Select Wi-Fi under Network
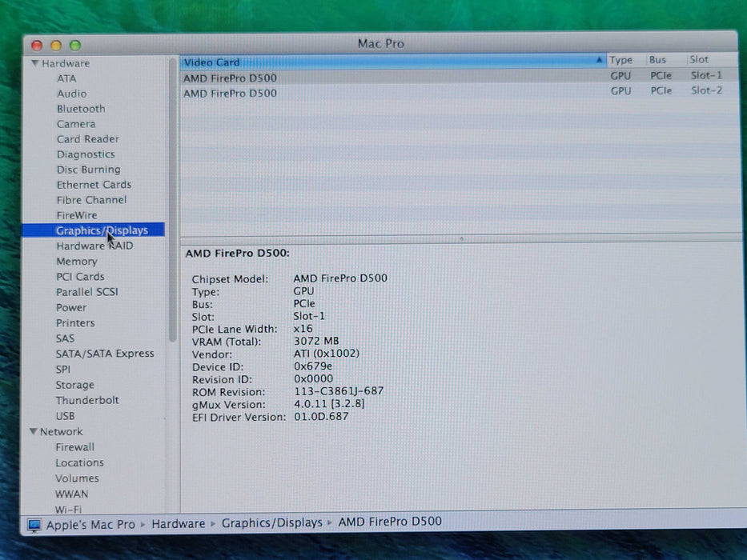The height and width of the screenshot is (560, 747). (68, 509)
